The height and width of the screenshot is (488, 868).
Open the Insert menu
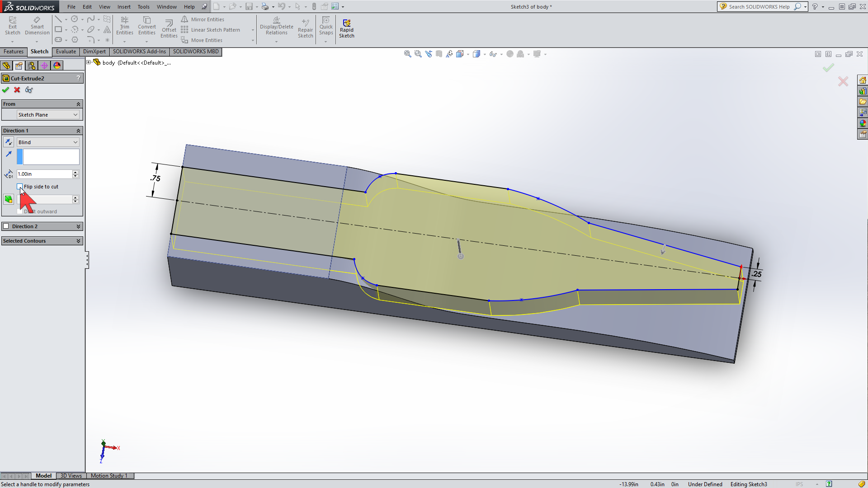point(124,7)
